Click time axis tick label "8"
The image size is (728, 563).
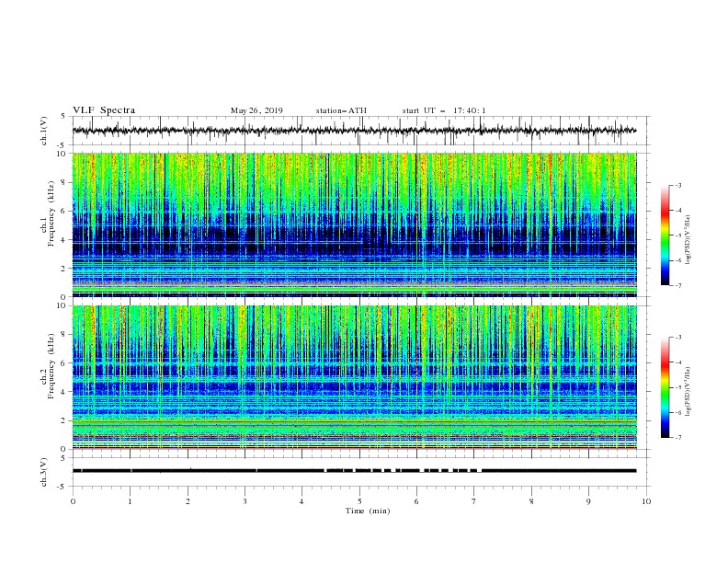click(531, 501)
